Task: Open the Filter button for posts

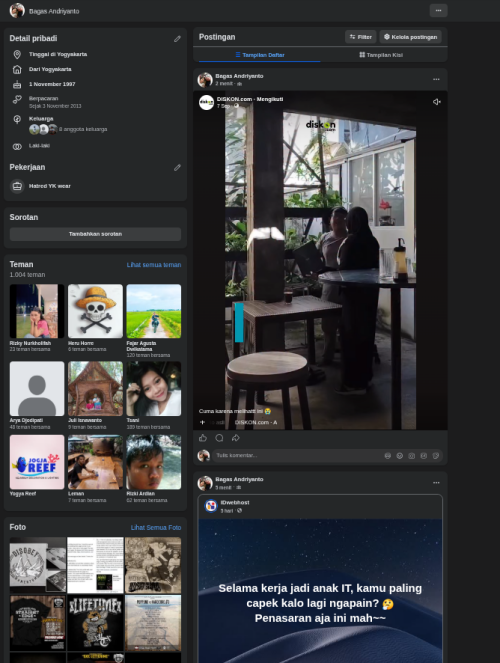Action: 361,37
